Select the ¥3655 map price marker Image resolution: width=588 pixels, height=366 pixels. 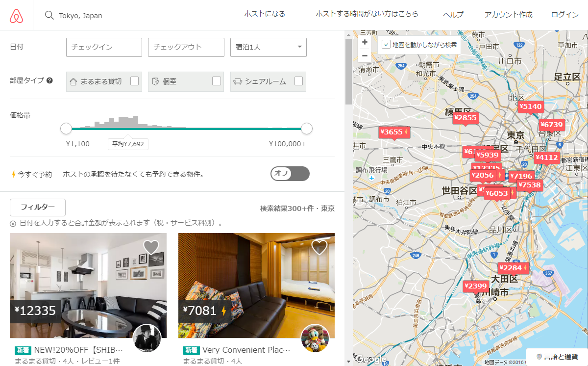(394, 132)
